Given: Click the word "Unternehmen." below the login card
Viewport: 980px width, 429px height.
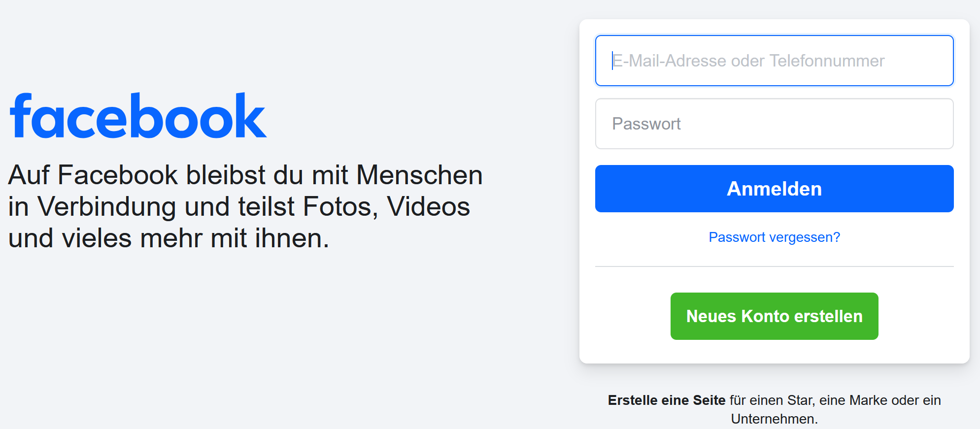Looking at the screenshot, I should (774, 419).
